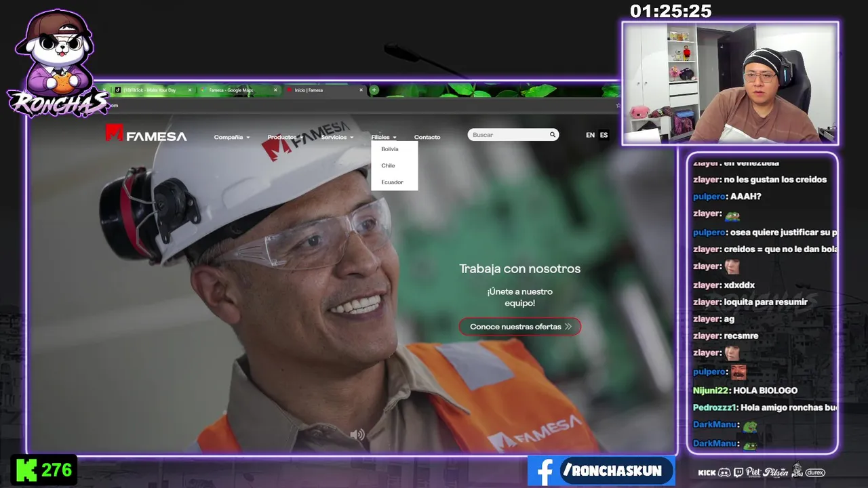Click chat message "zlayer: xdxddx"
Screen dimensions: 868x488
724,285
